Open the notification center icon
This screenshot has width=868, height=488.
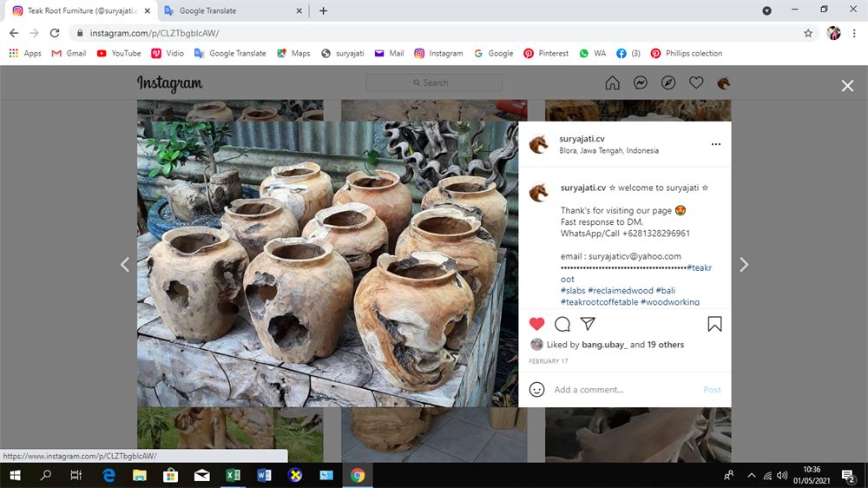(848, 476)
